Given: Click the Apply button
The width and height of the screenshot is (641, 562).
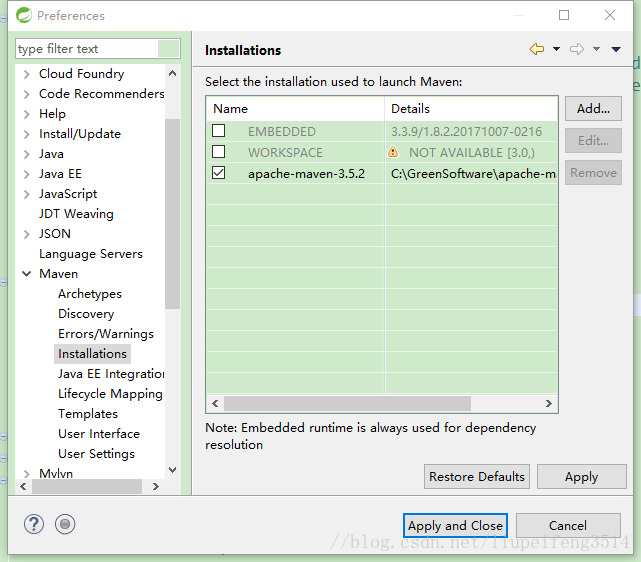Looking at the screenshot, I should 581,477.
